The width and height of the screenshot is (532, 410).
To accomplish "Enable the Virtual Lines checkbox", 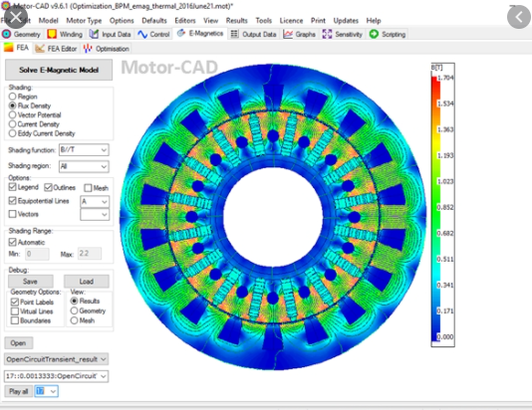I will tap(15, 311).
